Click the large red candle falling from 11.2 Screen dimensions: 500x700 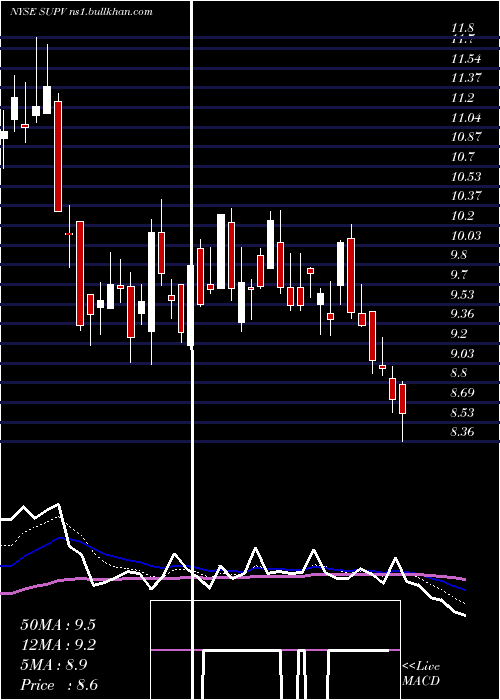58,156
